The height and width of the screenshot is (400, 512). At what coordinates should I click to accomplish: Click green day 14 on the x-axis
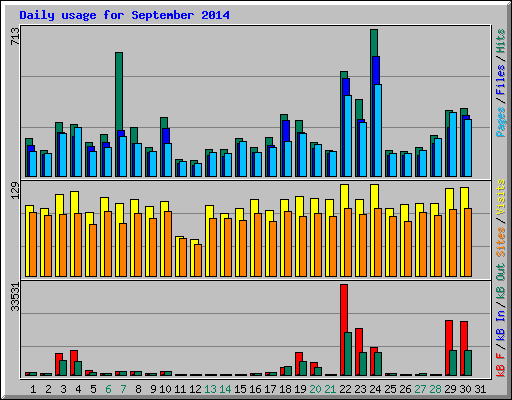(x=225, y=389)
